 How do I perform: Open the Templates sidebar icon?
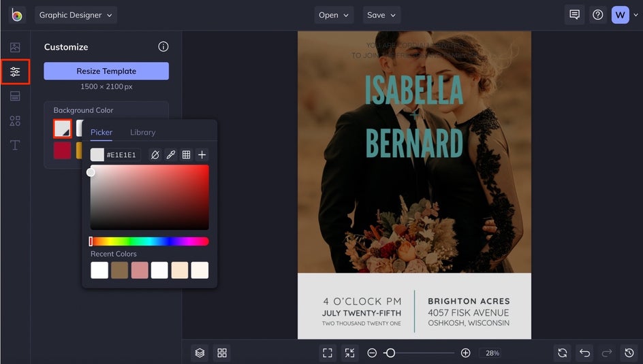15,96
